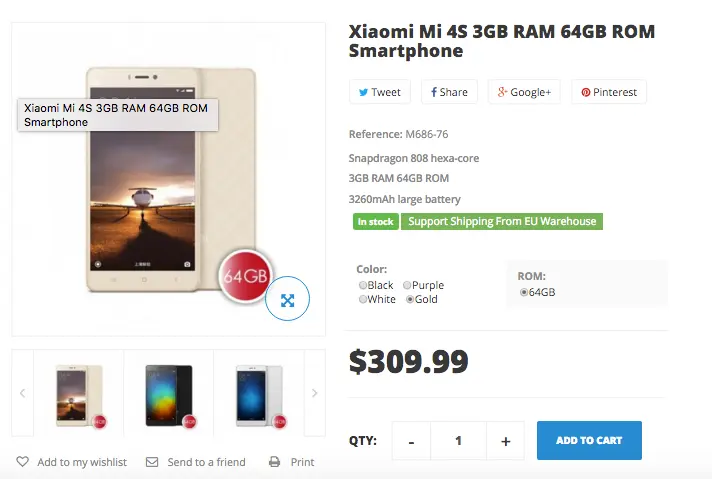This screenshot has height=479, width=712.
Task: Open fullscreen image zoom icon
Action: tap(287, 299)
